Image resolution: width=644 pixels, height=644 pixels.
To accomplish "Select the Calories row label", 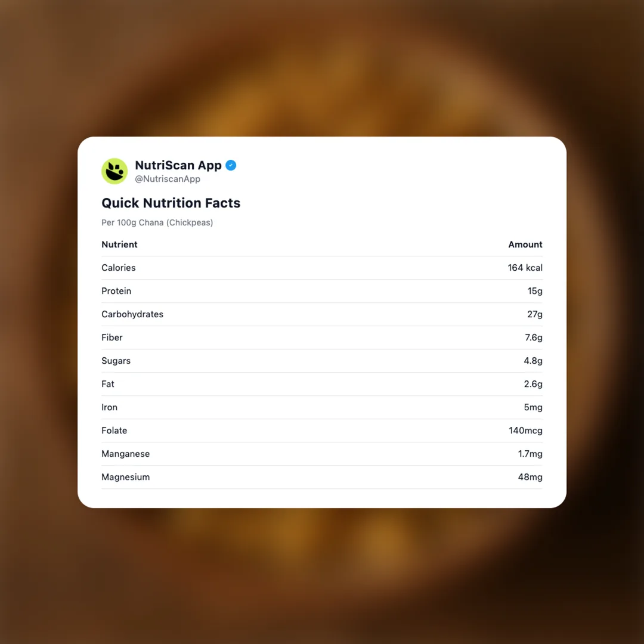I will pos(119,268).
